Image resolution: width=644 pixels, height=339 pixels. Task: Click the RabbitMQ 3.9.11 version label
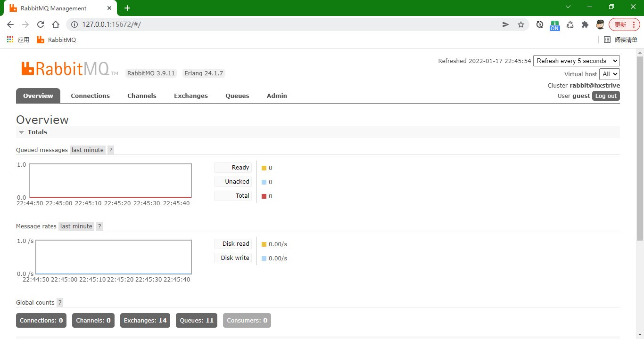pos(151,73)
